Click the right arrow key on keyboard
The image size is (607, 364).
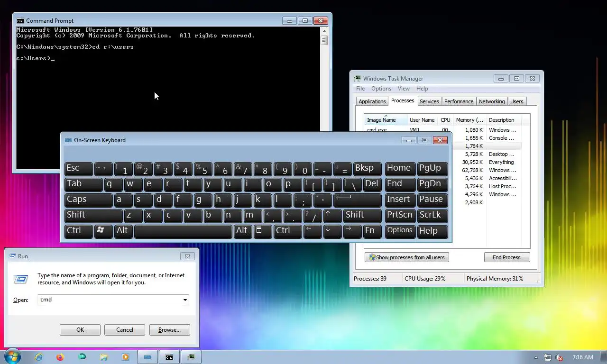pyautogui.click(x=352, y=231)
